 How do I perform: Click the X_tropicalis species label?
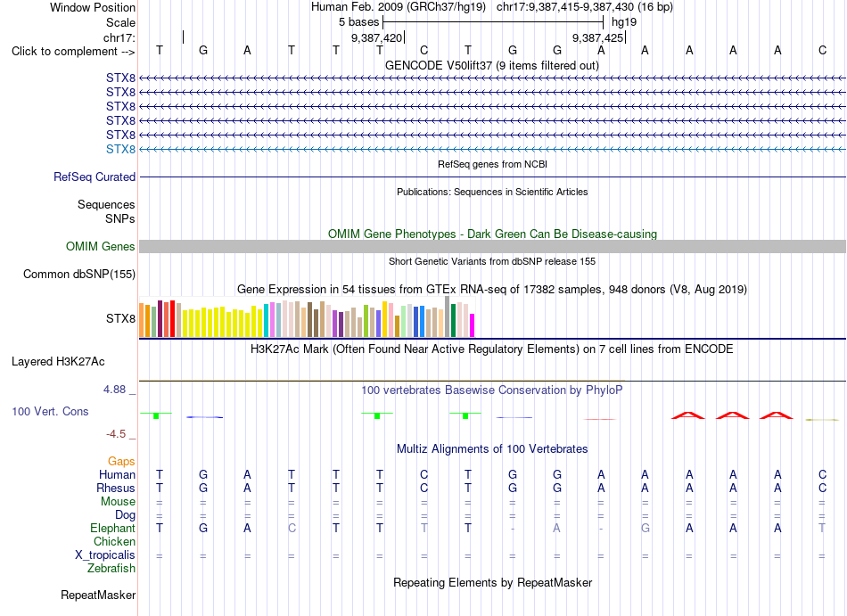tap(105, 555)
